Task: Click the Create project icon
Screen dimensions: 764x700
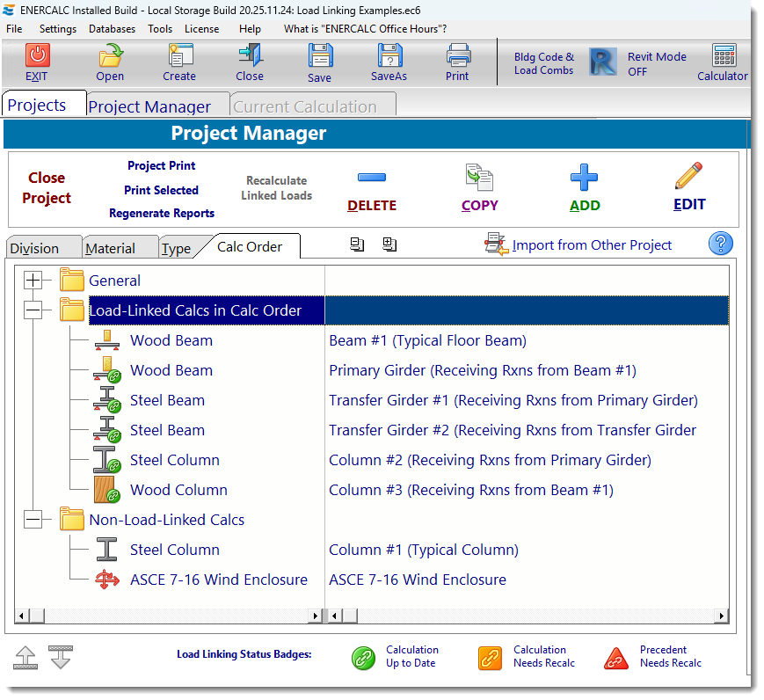Action: (x=181, y=55)
